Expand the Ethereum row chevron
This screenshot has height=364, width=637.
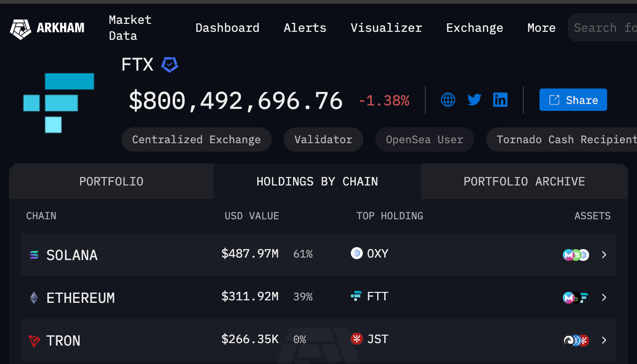604,297
